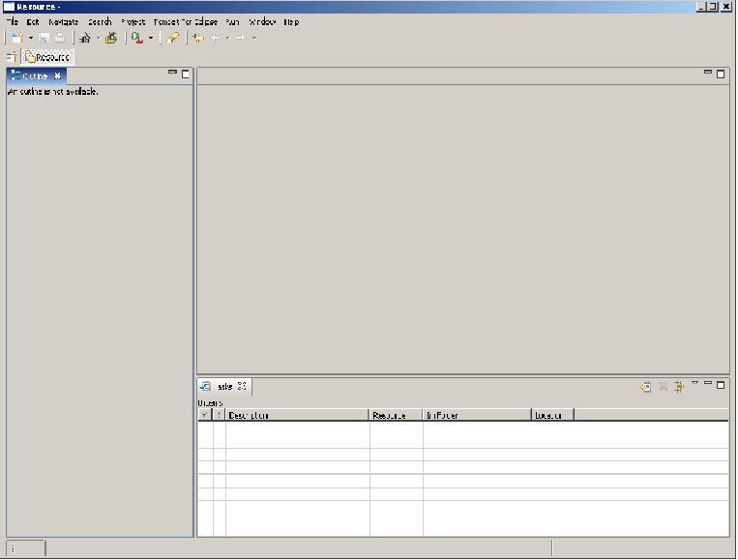738x560 pixels.
Task: Go to last edit location icon
Action: point(198,38)
